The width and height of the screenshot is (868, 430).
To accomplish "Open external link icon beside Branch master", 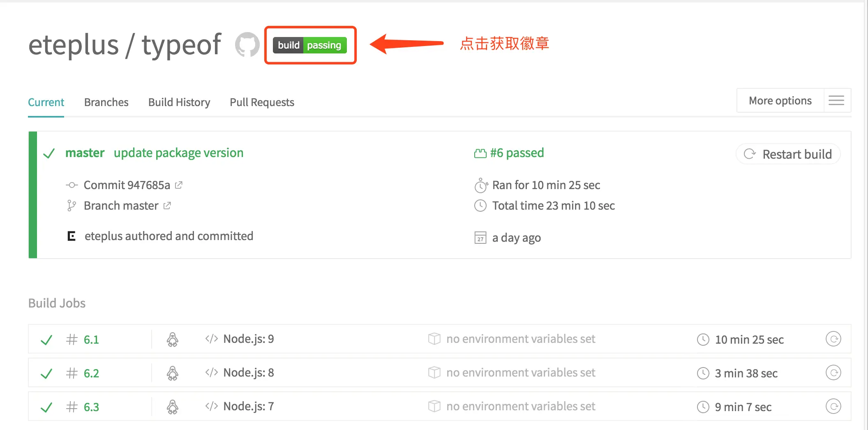I will (x=167, y=206).
